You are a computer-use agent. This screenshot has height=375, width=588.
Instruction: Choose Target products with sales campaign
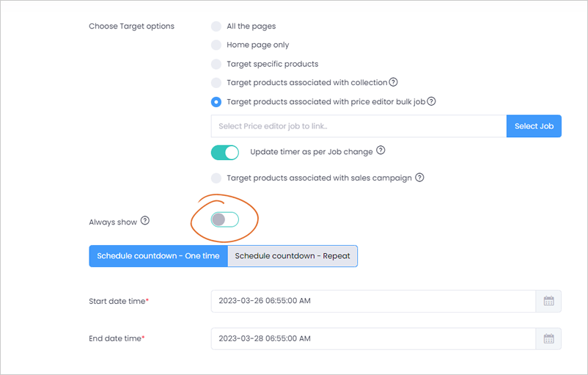coord(216,178)
